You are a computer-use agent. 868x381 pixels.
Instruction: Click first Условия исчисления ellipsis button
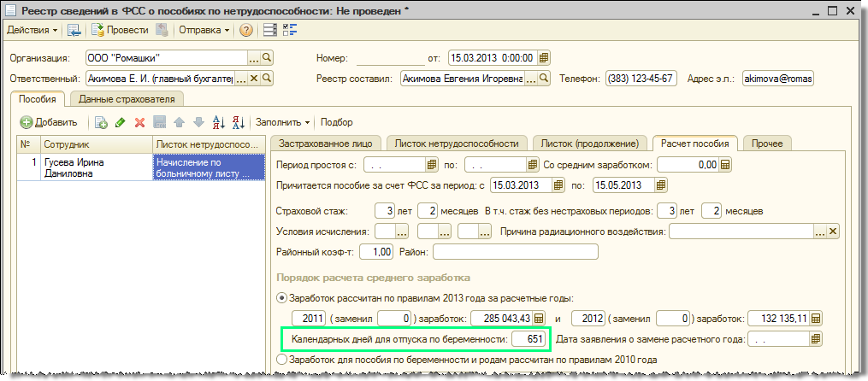pyautogui.click(x=402, y=232)
